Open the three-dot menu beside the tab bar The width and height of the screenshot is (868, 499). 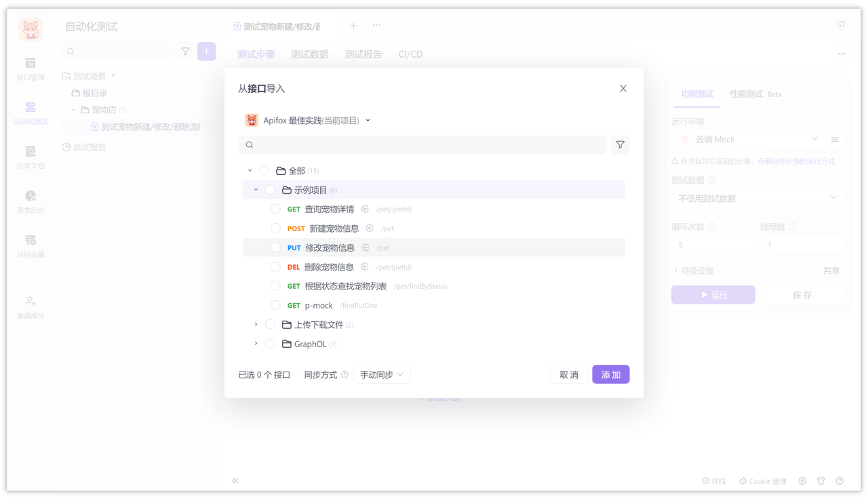tap(377, 26)
